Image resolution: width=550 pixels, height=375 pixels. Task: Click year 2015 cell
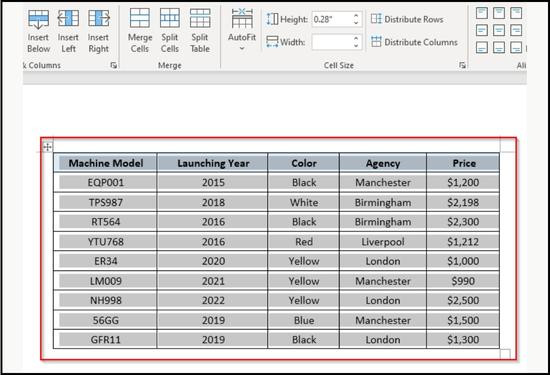click(213, 182)
